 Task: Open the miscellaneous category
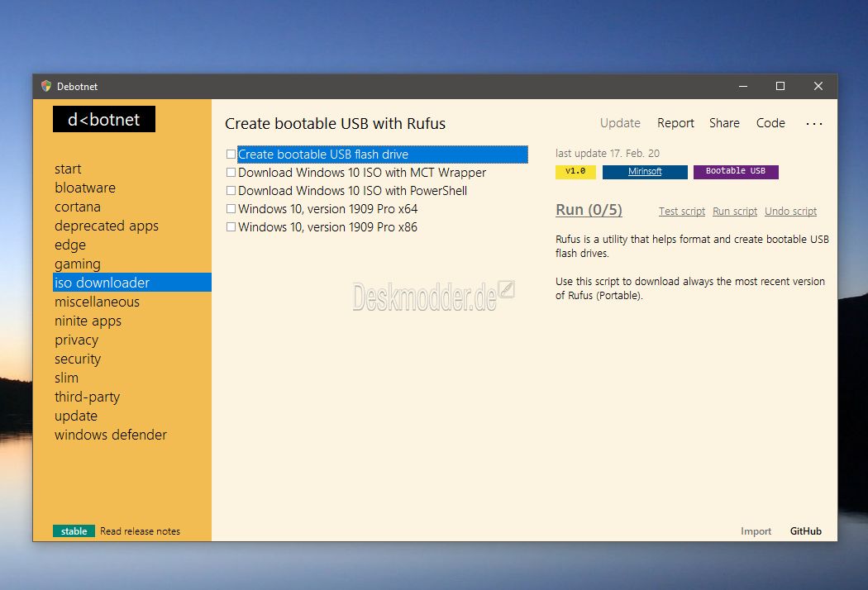click(x=97, y=302)
